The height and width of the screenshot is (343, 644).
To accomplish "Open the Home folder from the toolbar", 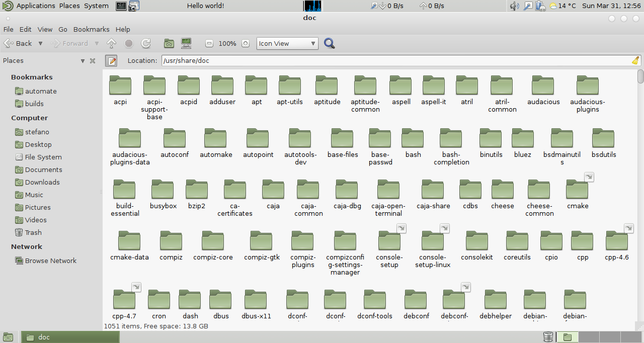I will point(169,43).
